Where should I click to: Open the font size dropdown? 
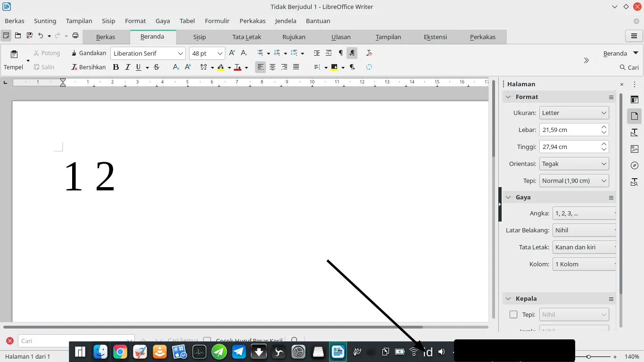(x=220, y=54)
